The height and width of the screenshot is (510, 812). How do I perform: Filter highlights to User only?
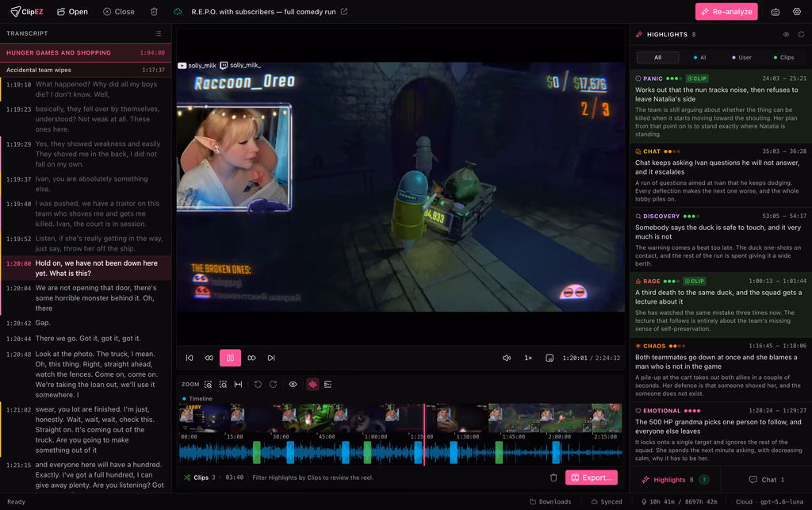[x=741, y=57]
